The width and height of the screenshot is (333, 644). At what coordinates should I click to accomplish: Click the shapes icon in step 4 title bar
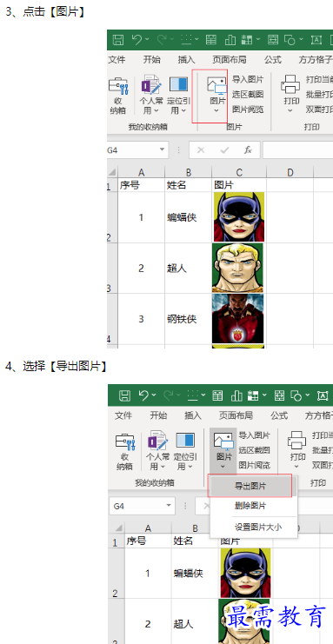296,395
